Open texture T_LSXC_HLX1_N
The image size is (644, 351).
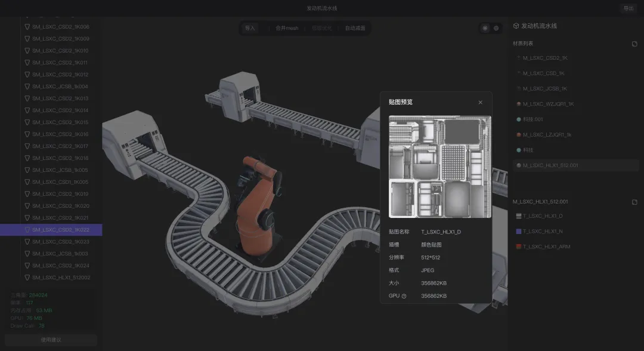[543, 232]
